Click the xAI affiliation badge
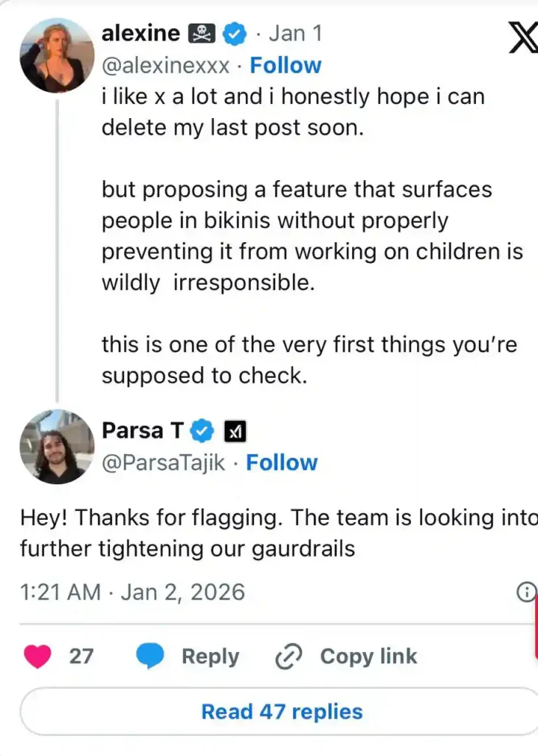 coord(235,430)
